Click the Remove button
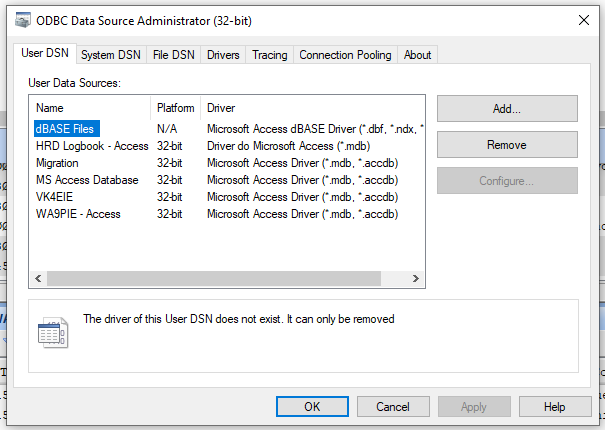The width and height of the screenshot is (605, 430). tap(507, 145)
